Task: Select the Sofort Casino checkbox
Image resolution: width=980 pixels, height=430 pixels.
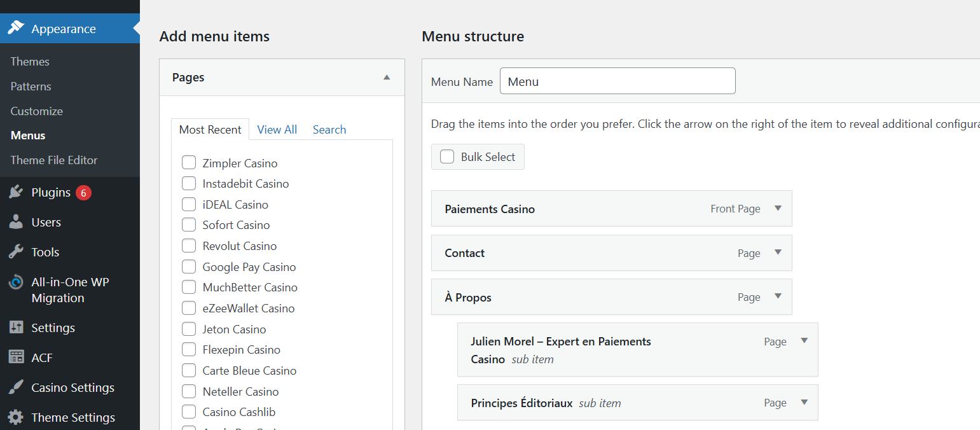Action: [189, 225]
